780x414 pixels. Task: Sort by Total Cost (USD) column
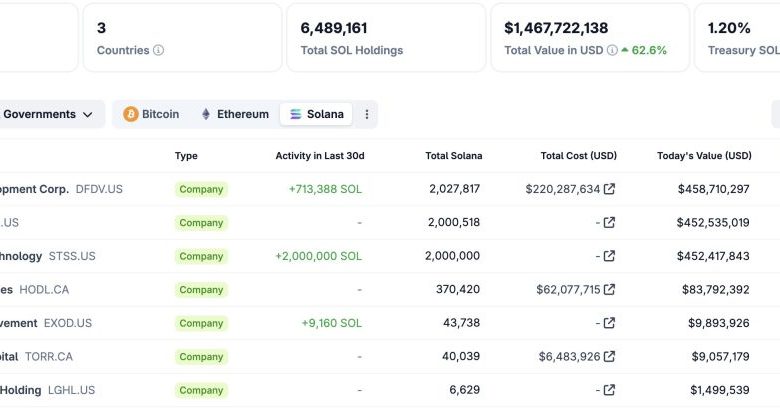[579, 156]
